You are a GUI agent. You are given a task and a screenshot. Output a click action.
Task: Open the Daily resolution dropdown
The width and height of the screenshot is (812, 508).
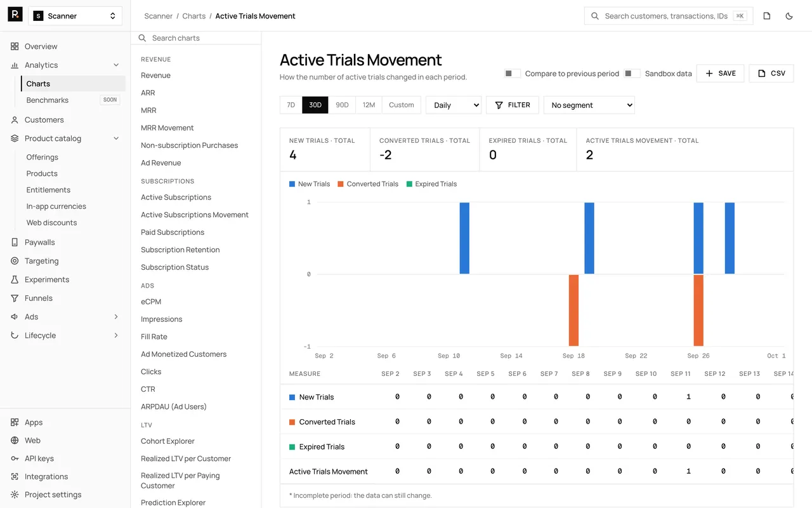(x=454, y=105)
